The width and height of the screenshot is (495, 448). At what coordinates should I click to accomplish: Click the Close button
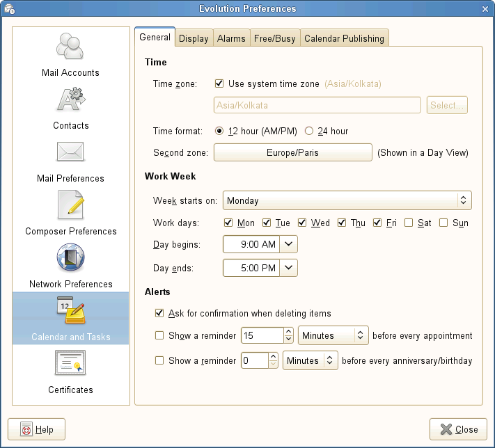(458, 429)
